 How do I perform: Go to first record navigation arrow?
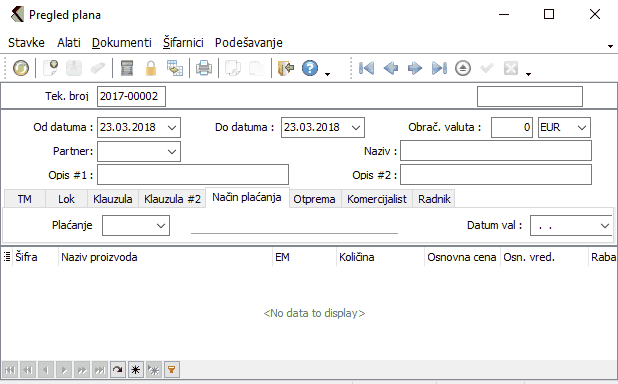click(x=367, y=68)
